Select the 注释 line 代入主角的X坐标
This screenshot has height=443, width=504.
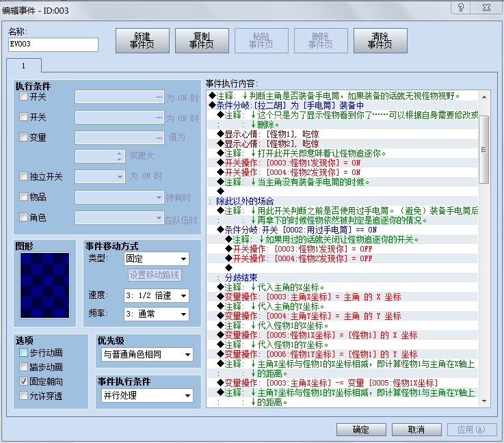[343, 287]
